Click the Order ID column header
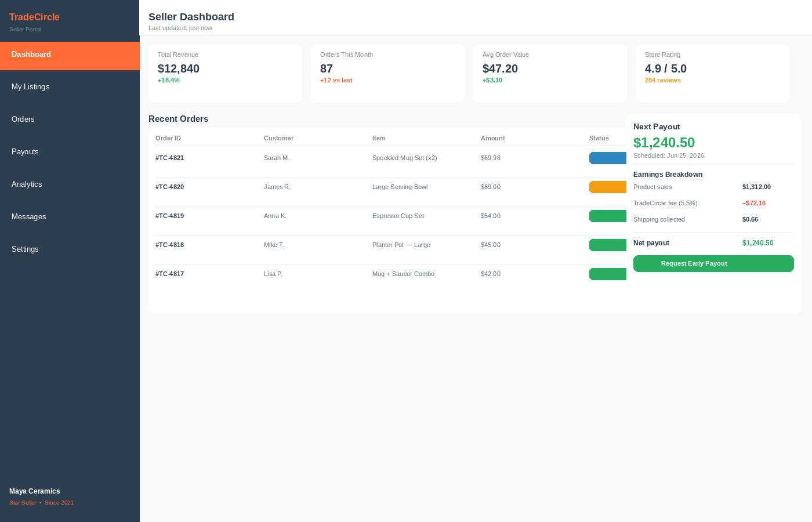The image size is (812, 522). [168, 138]
